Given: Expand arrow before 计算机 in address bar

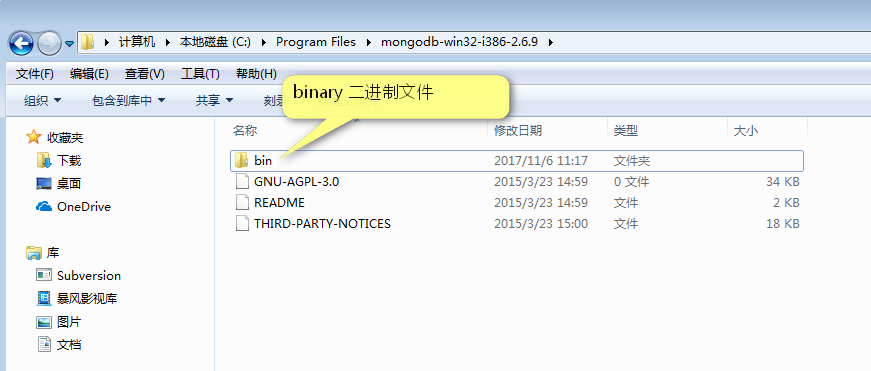Looking at the screenshot, I should [x=106, y=42].
